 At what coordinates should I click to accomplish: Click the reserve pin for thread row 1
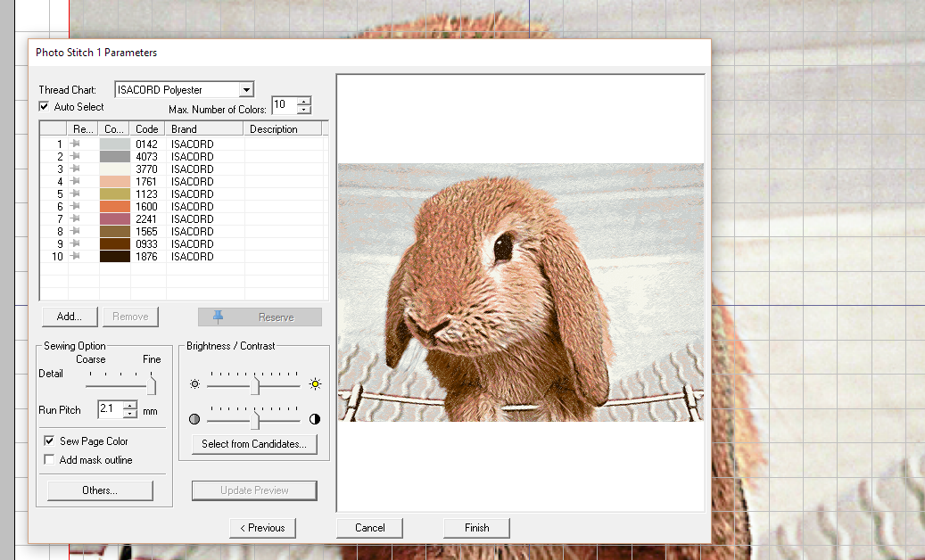click(76, 144)
